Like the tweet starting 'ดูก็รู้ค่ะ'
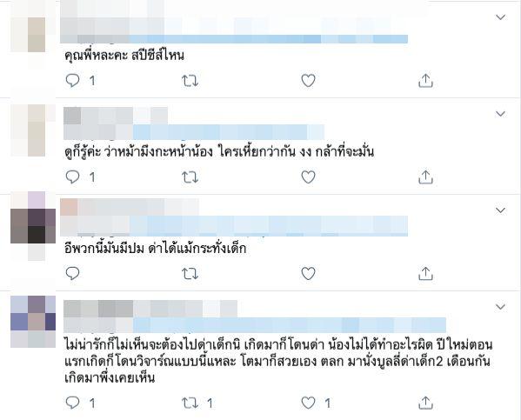The height and width of the screenshot is (420, 521). pos(308,177)
